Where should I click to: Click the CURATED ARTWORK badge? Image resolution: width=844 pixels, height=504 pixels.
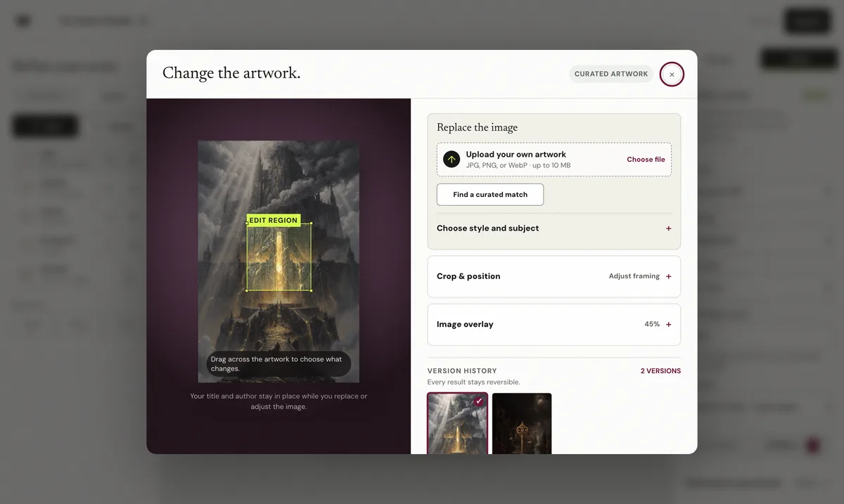pyautogui.click(x=611, y=74)
